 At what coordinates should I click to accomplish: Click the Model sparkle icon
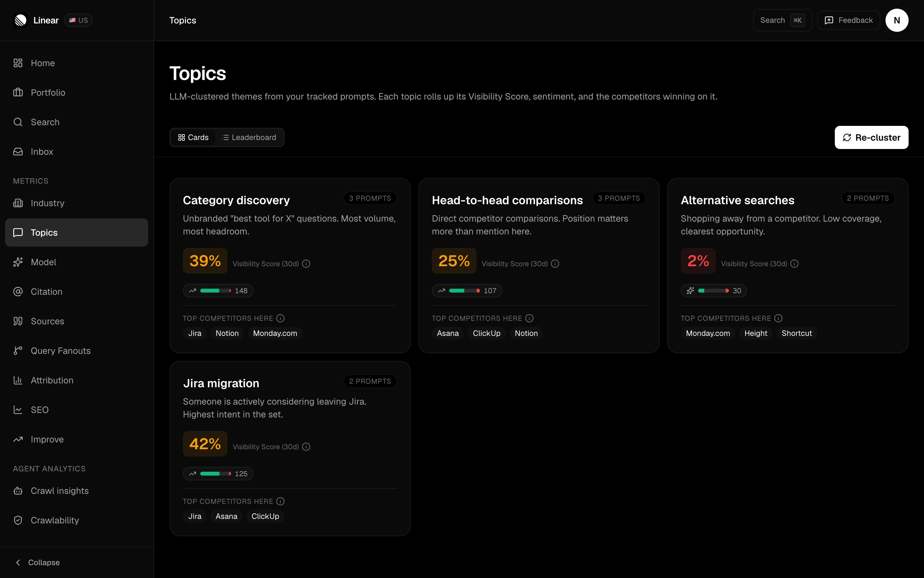pos(18,262)
